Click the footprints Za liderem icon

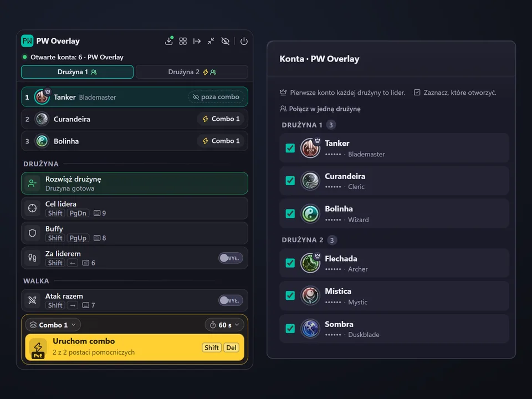point(32,258)
